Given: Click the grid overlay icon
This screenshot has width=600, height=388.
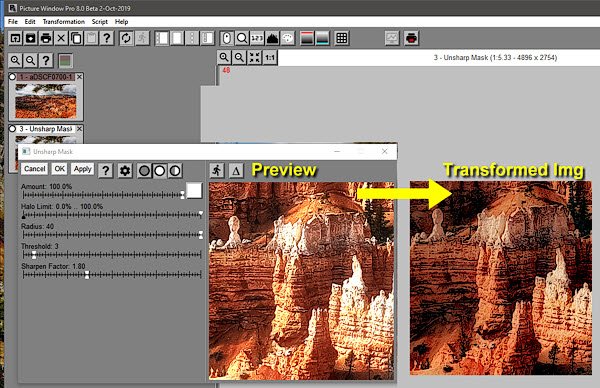Looking at the screenshot, I should coord(342,38).
